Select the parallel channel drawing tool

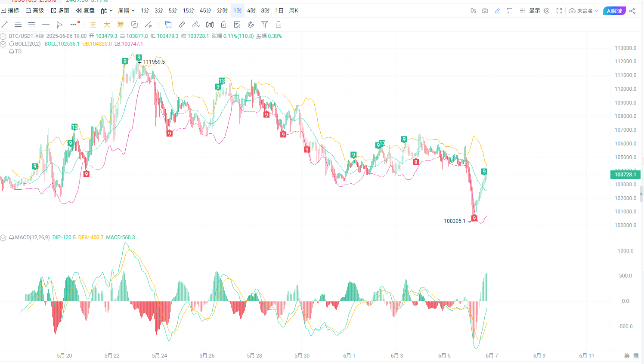[x=18, y=25]
